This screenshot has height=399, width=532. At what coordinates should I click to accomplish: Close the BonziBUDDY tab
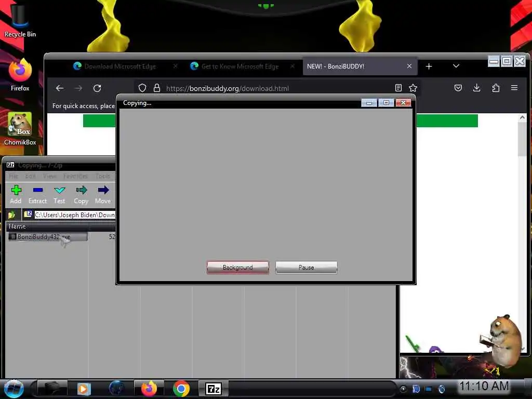click(409, 66)
